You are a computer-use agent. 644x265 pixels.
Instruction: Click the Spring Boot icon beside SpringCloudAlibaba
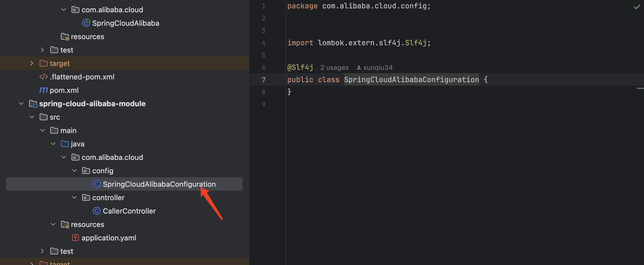coord(86,23)
